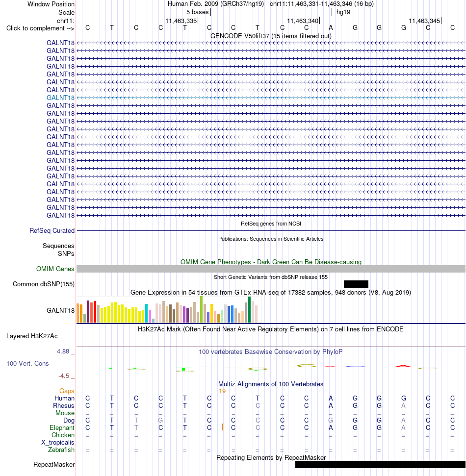Open '100 vertebrates Basewise Conservation by PhyloP' title
466x476 pixels.
click(x=271, y=352)
